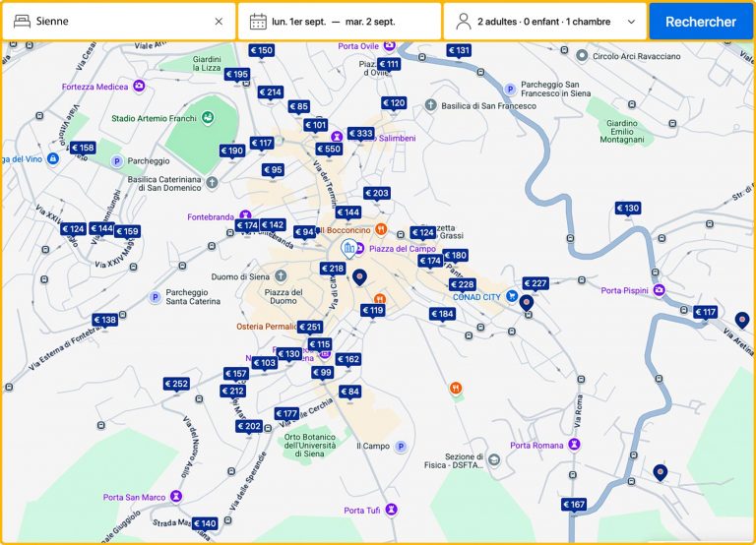The height and width of the screenshot is (545, 756).
Task: Select the Porta Romana landmark icon
Action: [574, 446]
